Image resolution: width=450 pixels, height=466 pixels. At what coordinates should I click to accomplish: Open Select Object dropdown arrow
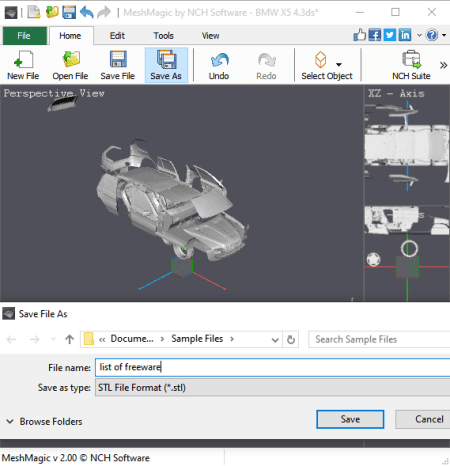339,64
